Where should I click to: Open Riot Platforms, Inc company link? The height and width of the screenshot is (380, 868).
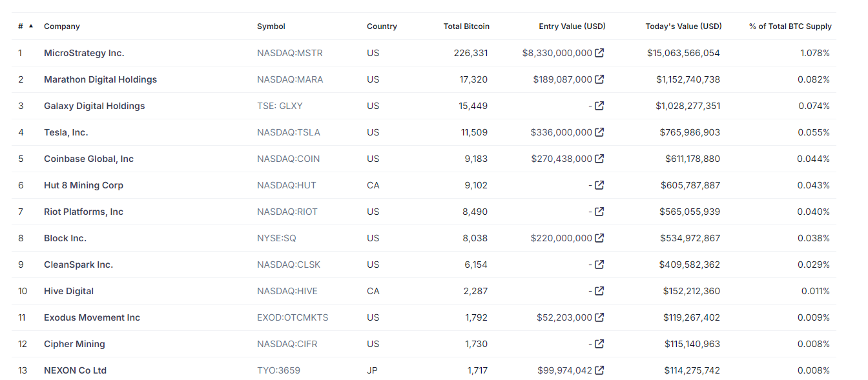[x=83, y=212]
